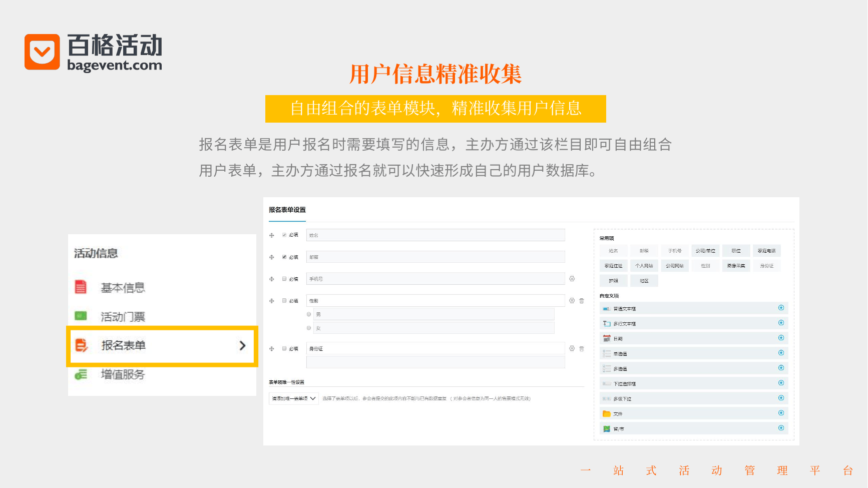Click the 报名表单设置 tab

pos(287,210)
